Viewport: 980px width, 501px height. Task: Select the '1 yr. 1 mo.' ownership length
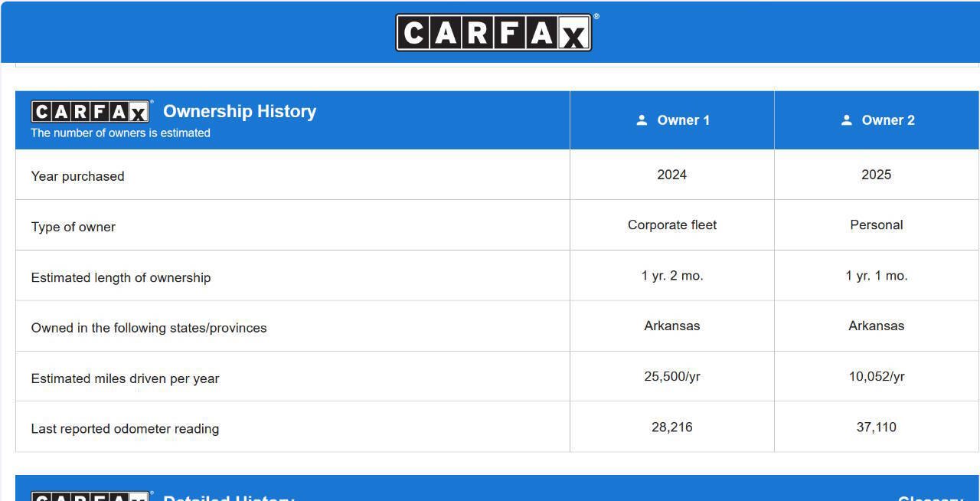[877, 276]
